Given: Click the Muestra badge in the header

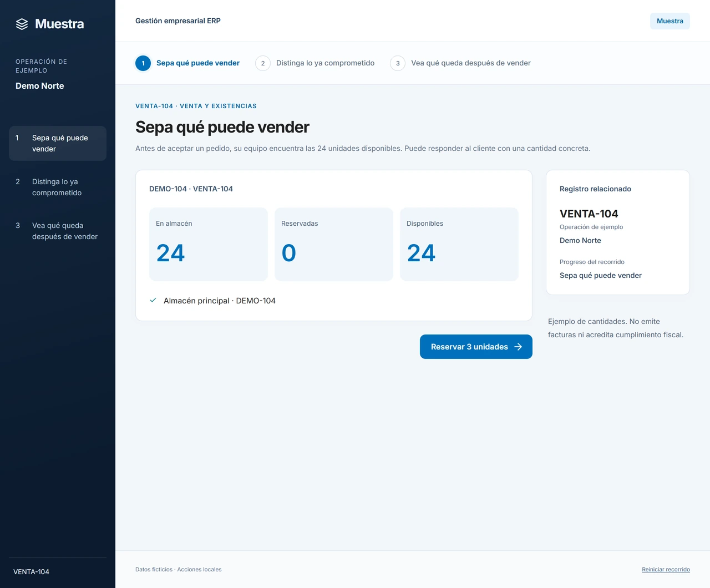Looking at the screenshot, I should click(670, 21).
